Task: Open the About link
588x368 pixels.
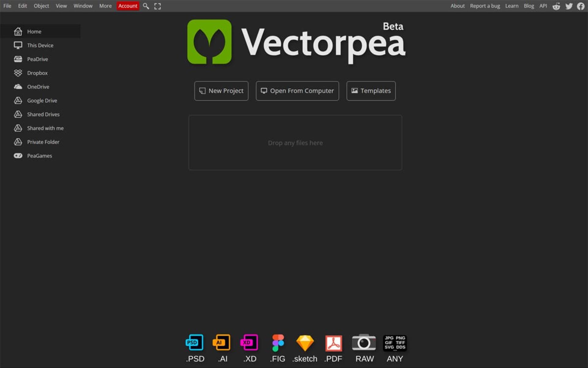Action: (458, 6)
